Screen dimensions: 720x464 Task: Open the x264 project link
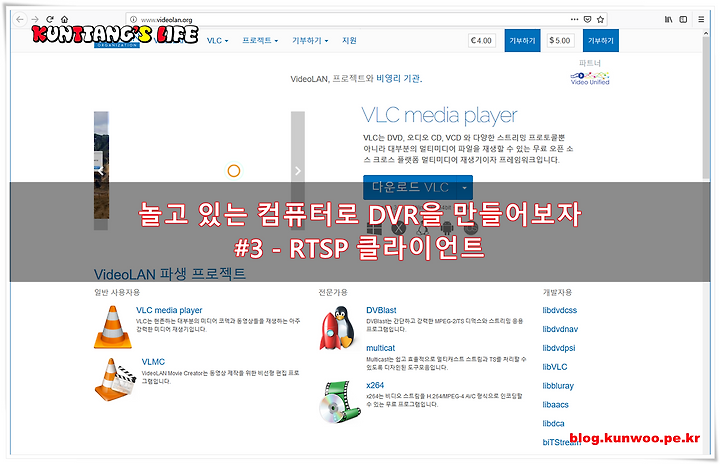click(x=375, y=385)
